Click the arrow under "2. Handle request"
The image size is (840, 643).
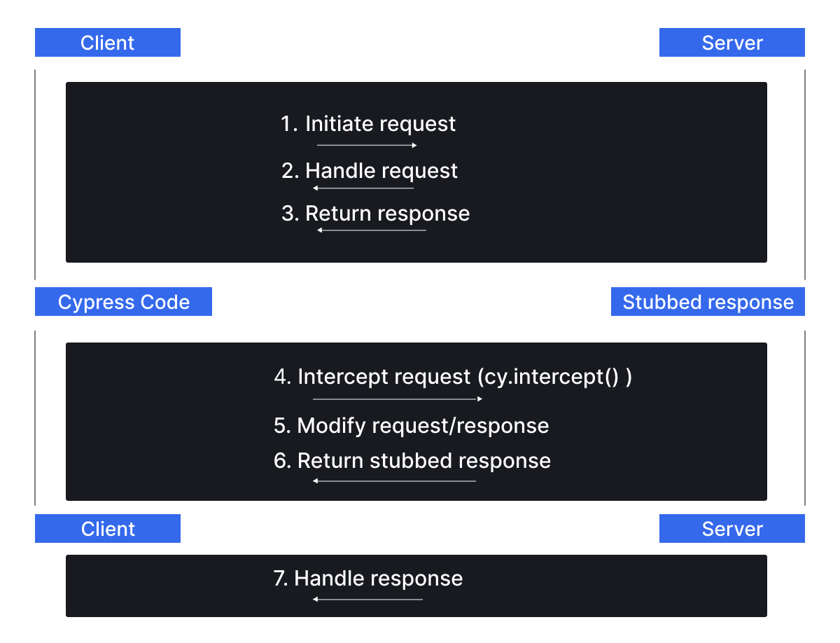coord(363,188)
